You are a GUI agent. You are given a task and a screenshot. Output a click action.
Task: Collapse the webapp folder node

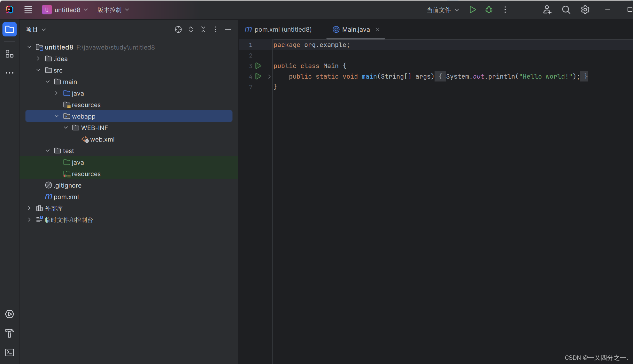click(x=57, y=116)
